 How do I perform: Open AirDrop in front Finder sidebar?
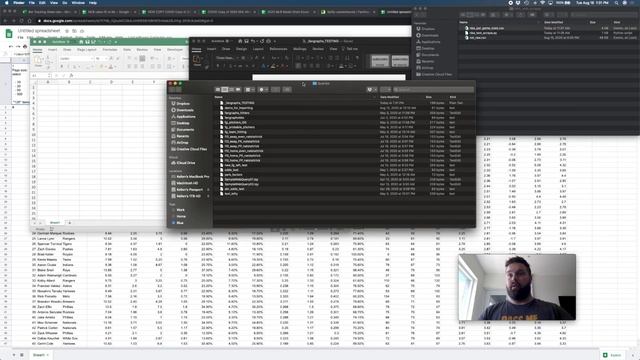[180, 143]
